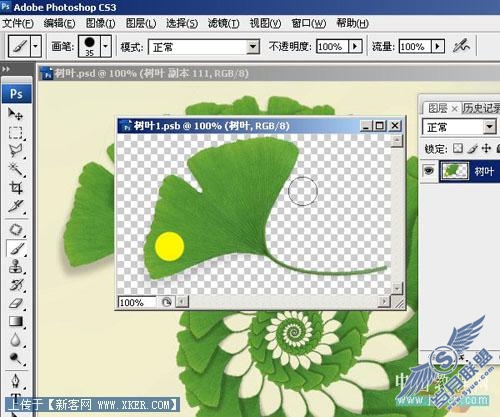Switch to the 图层 layers tab
500x417 pixels.
(437, 108)
